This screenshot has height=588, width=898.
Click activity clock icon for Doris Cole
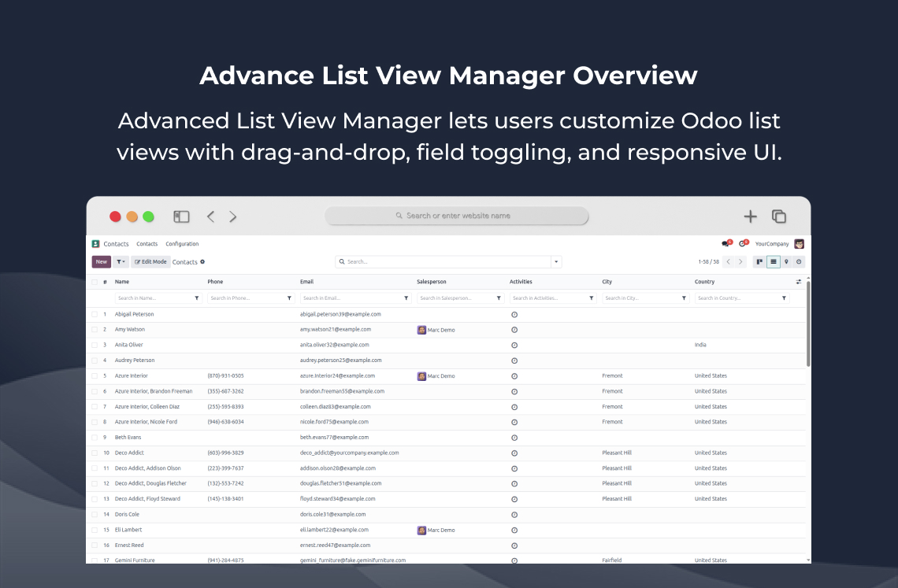coord(514,515)
